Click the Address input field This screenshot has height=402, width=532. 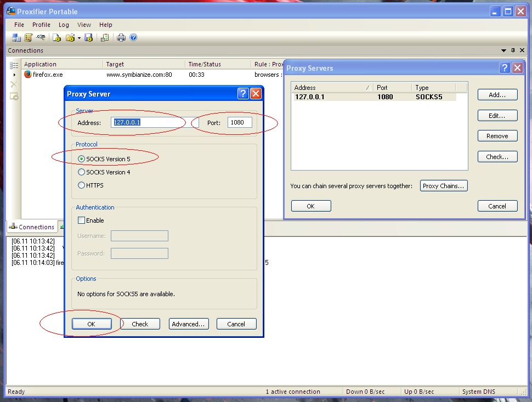pos(155,122)
